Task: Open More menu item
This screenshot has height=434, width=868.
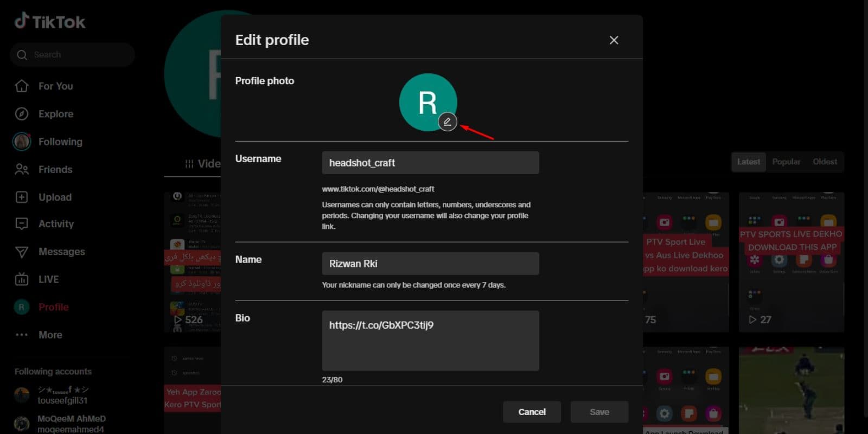Action: (50, 335)
